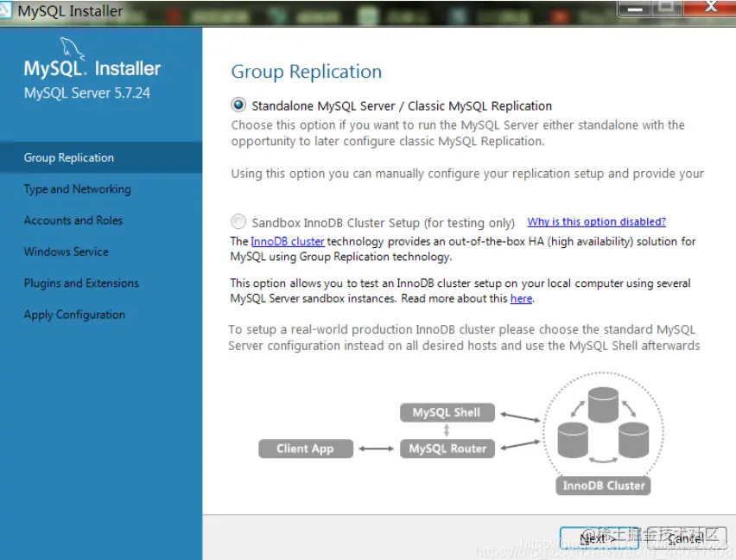Viewport: 736px width, 560px height.
Task: Minimize the MySQL Installer window
Action: 634,8
